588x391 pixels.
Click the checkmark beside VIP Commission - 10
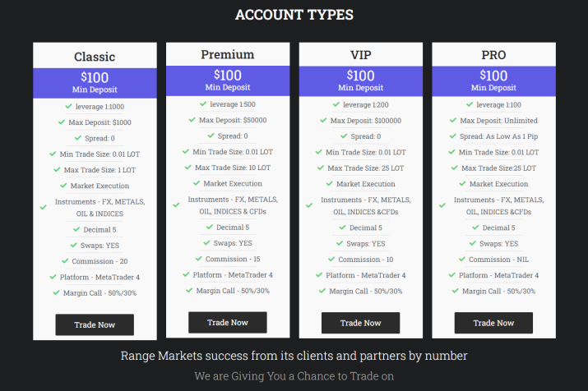click(x=331, y=260)
